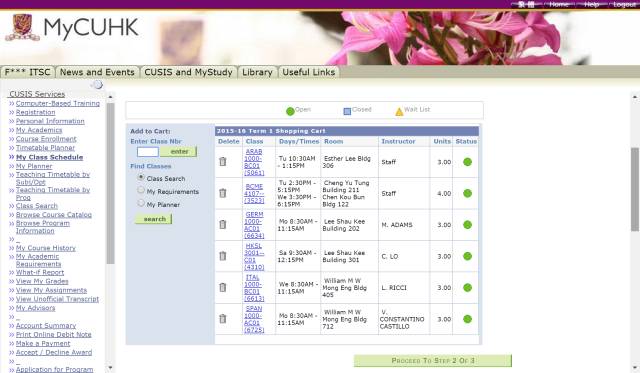Screen dimensions: 640x373
Task: Click the Help link in top bar
Action: (x=591, y=4)
